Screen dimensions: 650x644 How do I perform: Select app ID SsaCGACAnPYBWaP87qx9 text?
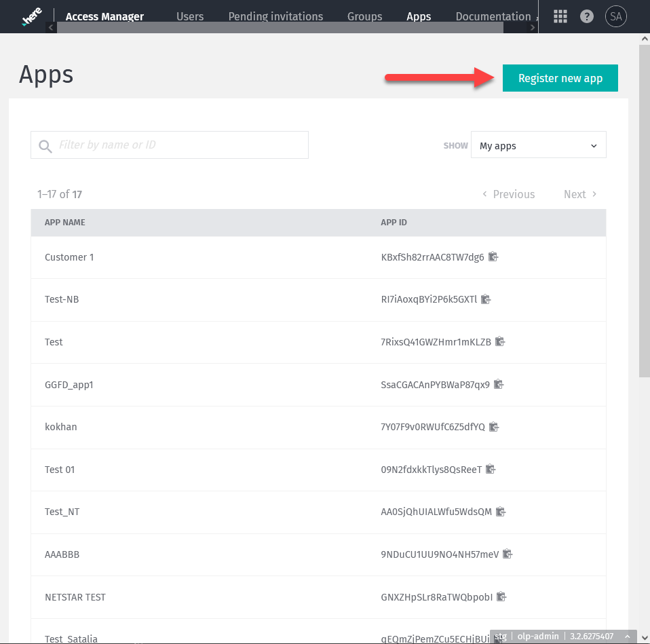[436, 385]
